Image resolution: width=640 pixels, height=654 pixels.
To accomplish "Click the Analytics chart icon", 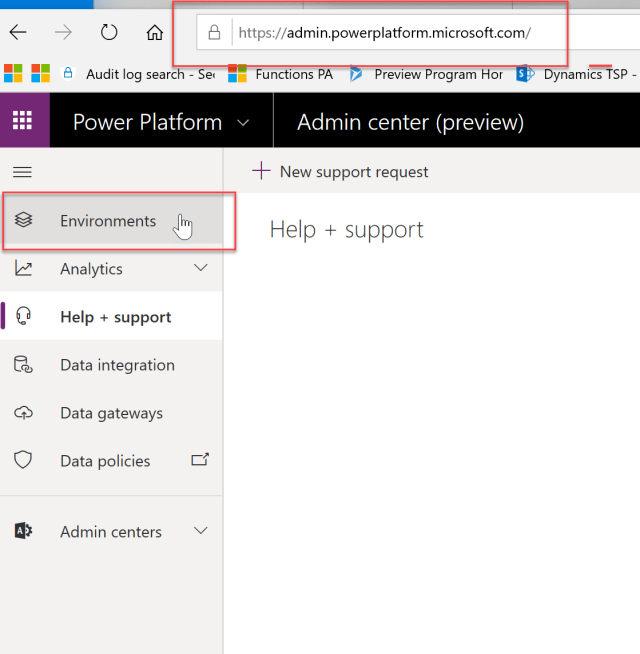I will [23, 269].
